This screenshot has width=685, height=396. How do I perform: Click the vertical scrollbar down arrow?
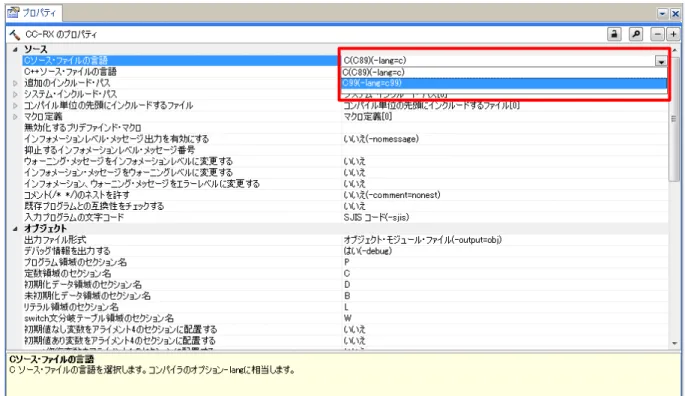coord(675,344)
